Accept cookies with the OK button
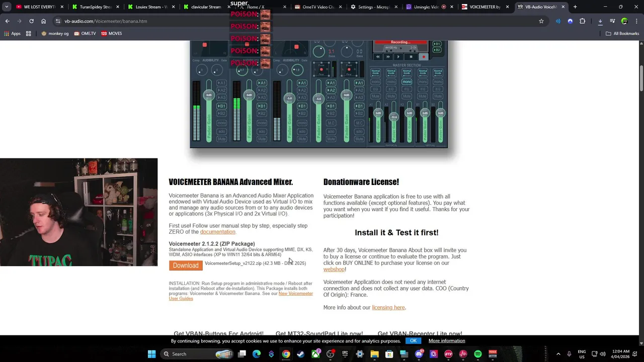 pos(413,340)
